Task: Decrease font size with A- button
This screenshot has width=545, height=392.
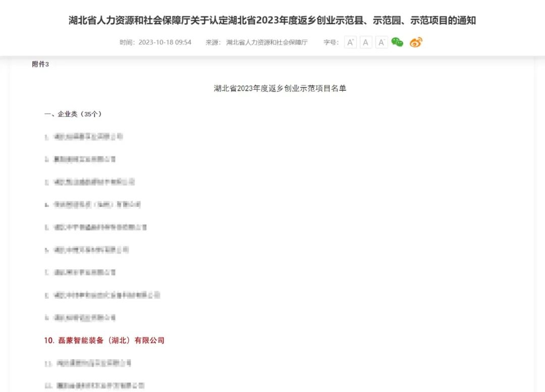Action: coord(381,42)
